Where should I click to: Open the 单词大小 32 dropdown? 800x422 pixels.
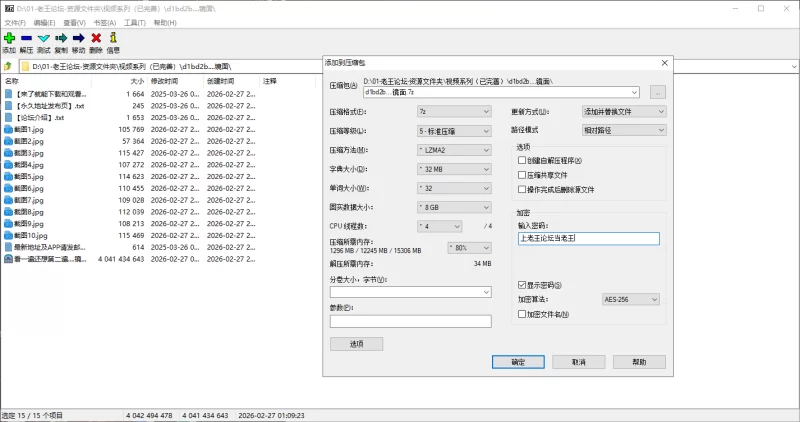[454, 188]
